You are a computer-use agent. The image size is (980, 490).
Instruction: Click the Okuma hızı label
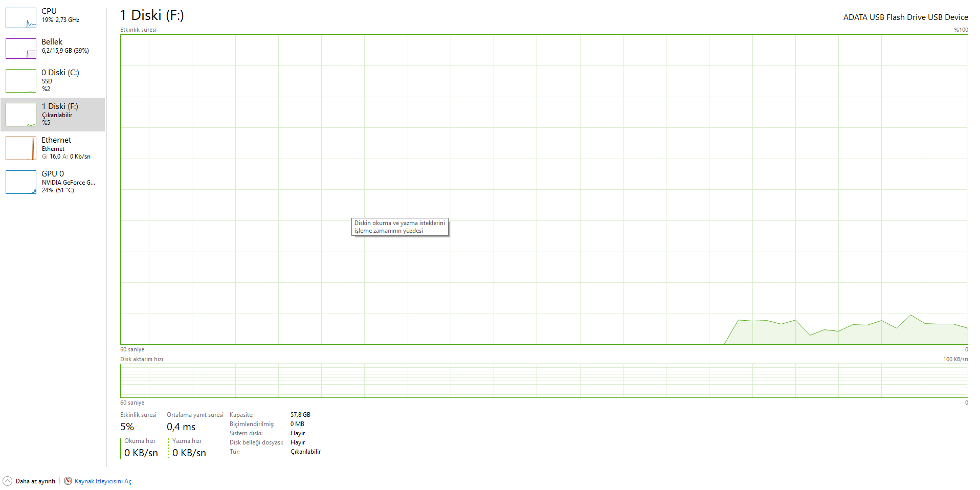pyautogui.click(x=140, y=441)
